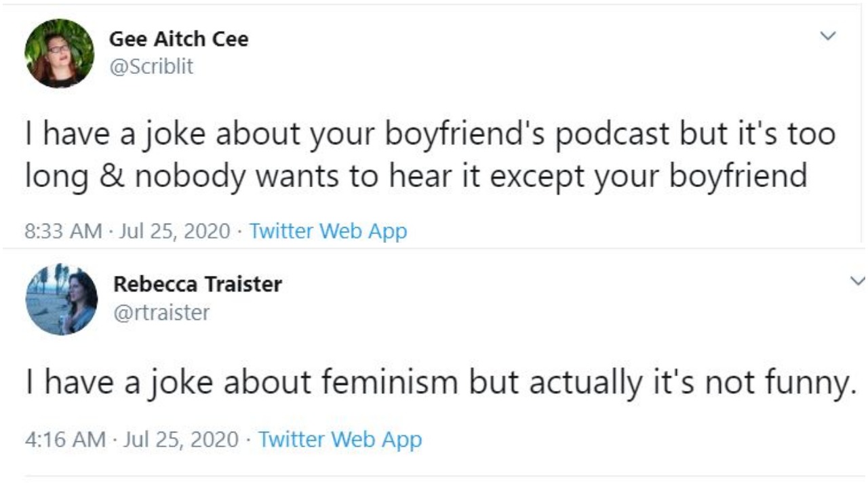Click the Gee Aitch Cee display name
The height and width of the screenshot is (488, 868).
point(178,39)
